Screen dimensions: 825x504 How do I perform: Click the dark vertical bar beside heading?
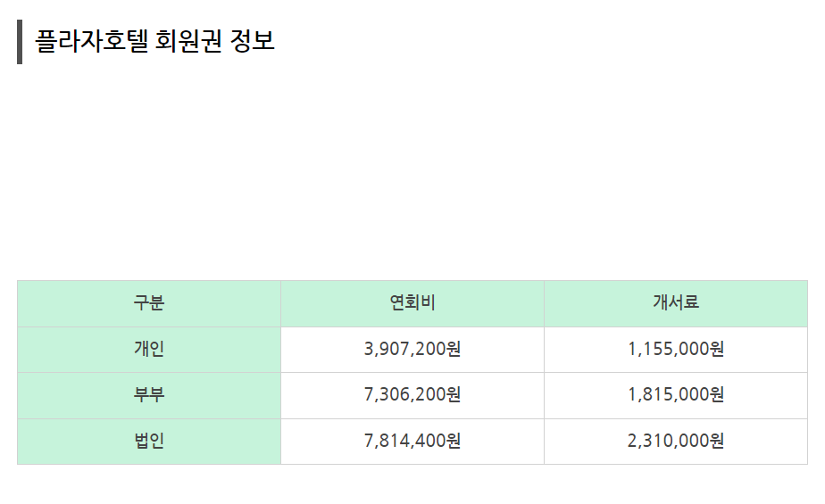click(20, 42)
